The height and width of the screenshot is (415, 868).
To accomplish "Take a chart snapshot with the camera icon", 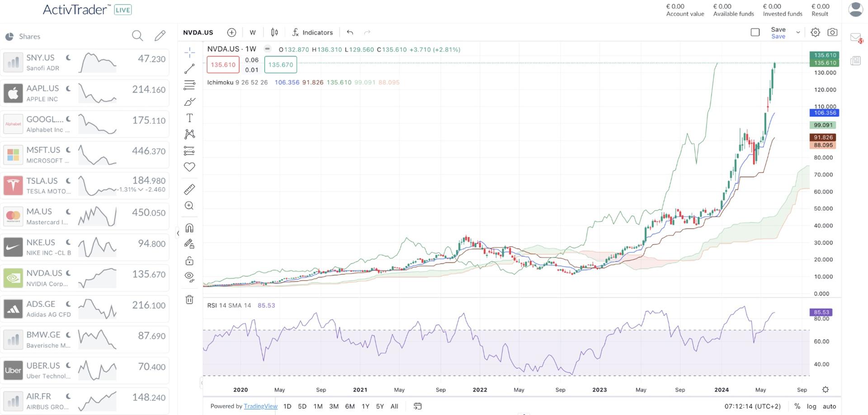I will pyautogui.click(x=832, y=32).
